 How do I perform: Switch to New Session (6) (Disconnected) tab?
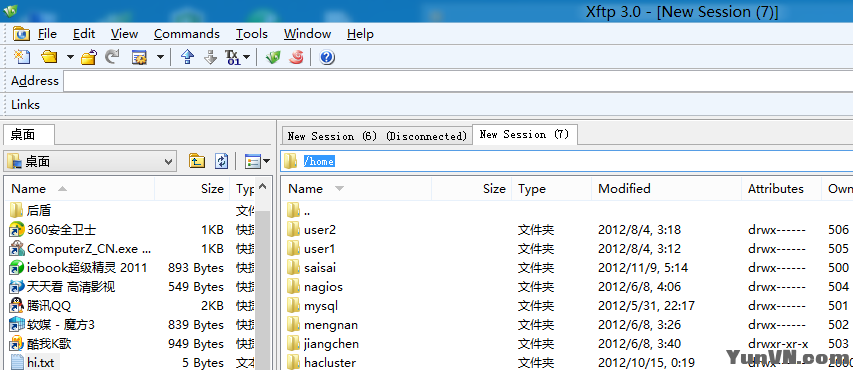[377, 136]
